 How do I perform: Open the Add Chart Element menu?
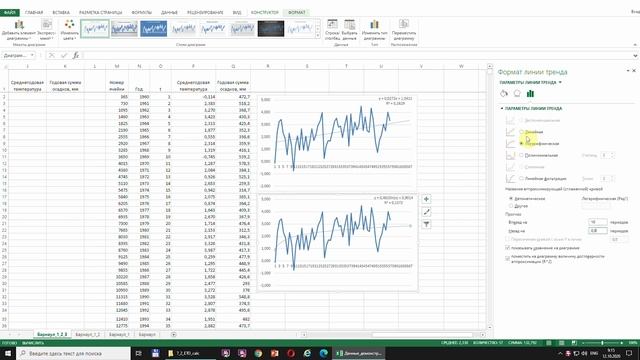[x=19, y=30]
